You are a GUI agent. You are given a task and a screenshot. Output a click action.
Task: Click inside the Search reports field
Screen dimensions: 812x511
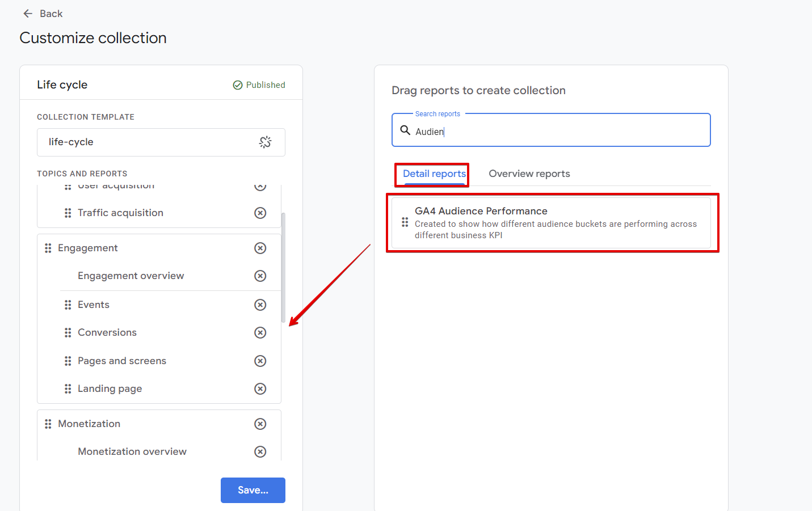(x=550, y=131)
